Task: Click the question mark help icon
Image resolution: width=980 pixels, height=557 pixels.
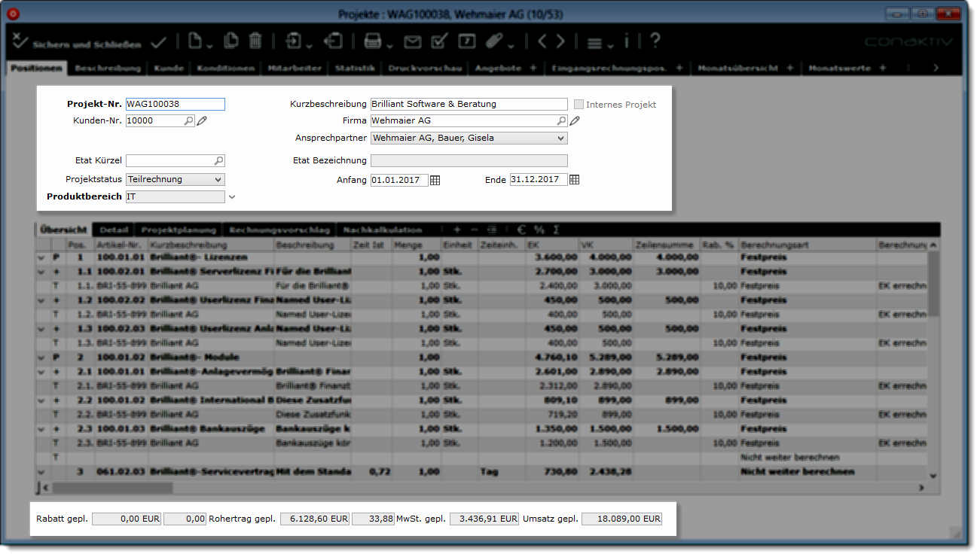Action: point(655,41)
